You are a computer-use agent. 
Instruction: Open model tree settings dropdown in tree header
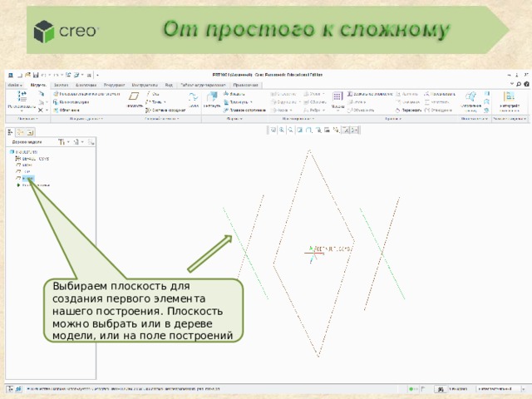click(x=63, y=142)
